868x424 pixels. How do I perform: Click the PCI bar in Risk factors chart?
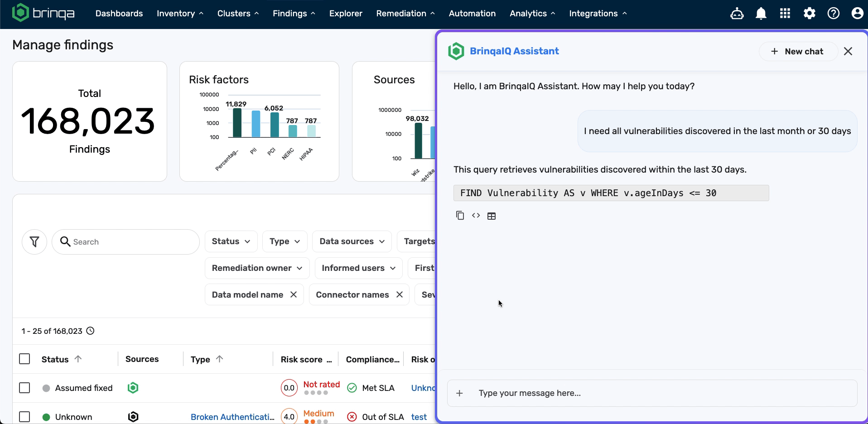(275, 125)
